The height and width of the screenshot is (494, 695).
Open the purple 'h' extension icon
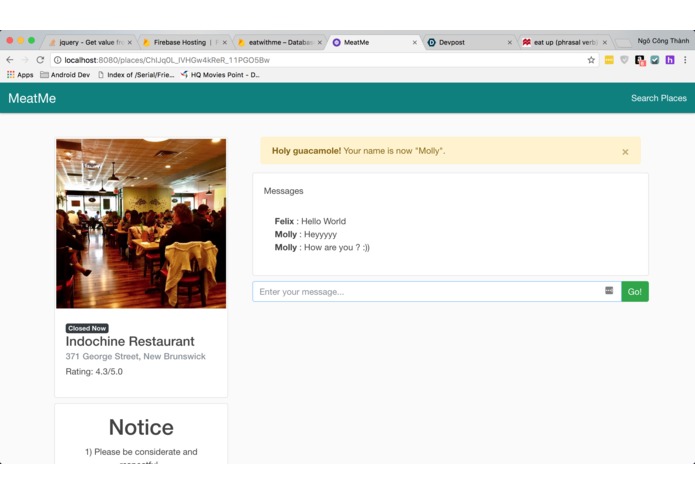click(x=670, y=60)
